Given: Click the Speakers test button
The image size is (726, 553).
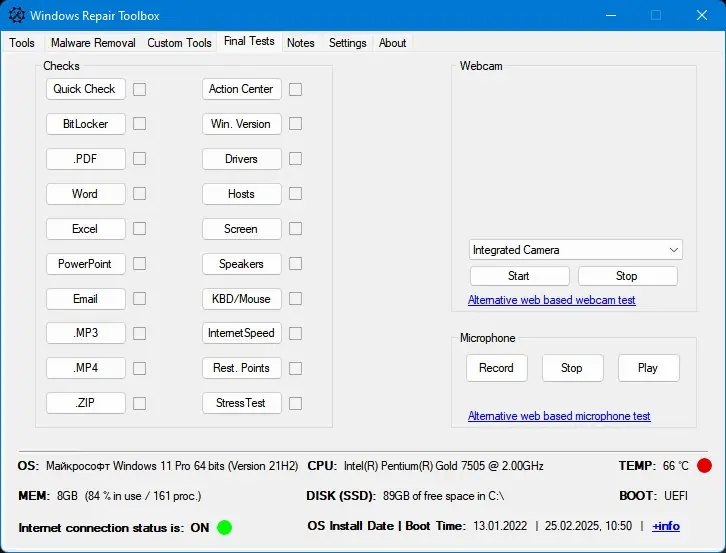Looking at the screenshot, I should [x=242, y=264].
